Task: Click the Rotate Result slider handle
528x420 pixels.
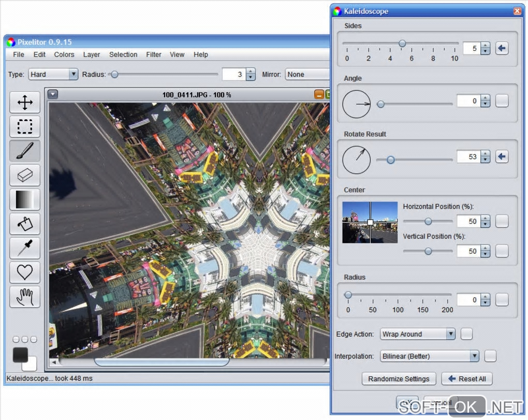Action: [x=391, y=160]
